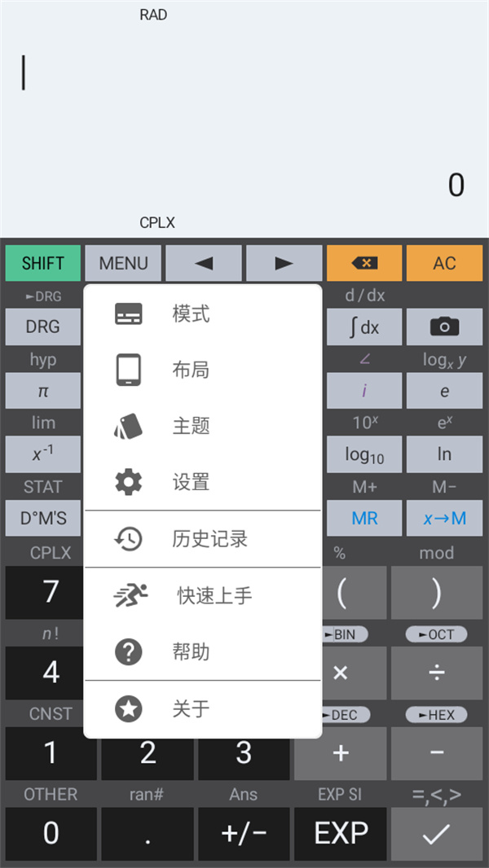Tap the number 1 key
This screenshot has height=868, width=489.
[51, 753]
